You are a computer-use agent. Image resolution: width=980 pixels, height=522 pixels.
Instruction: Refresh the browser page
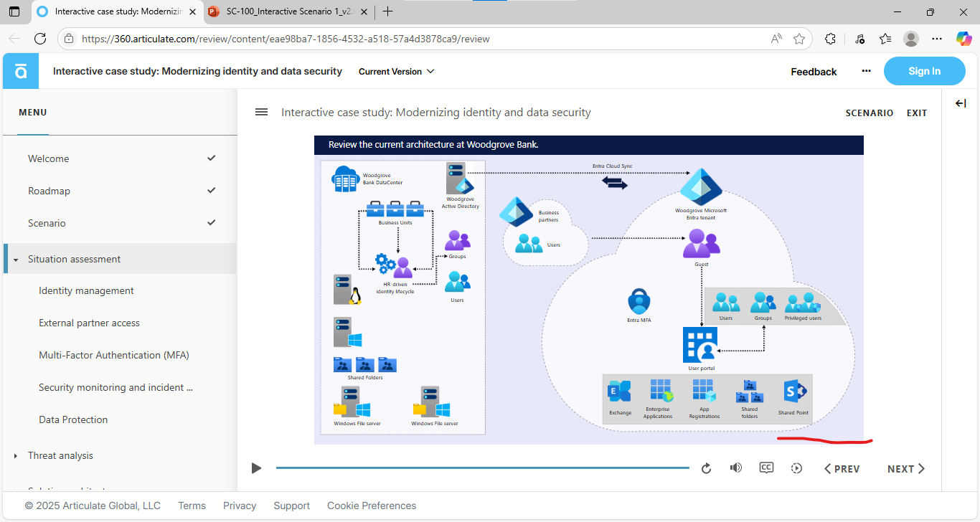click(40, 39)
